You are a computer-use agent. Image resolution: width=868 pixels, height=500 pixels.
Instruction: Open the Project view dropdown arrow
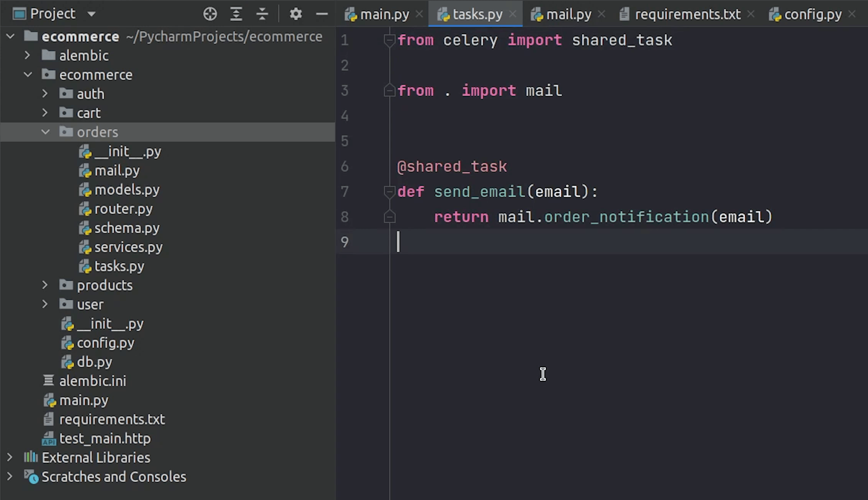click(x=92, y=14)
